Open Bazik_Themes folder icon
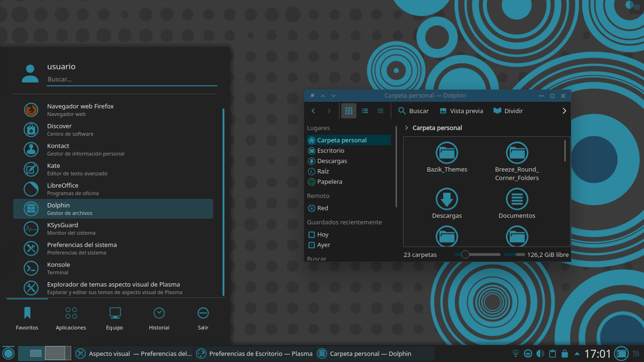The image size is (644, 362). 446,153
